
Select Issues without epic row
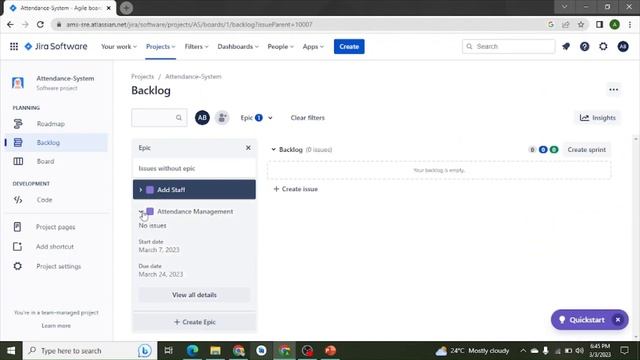click(x=194, y=168)
